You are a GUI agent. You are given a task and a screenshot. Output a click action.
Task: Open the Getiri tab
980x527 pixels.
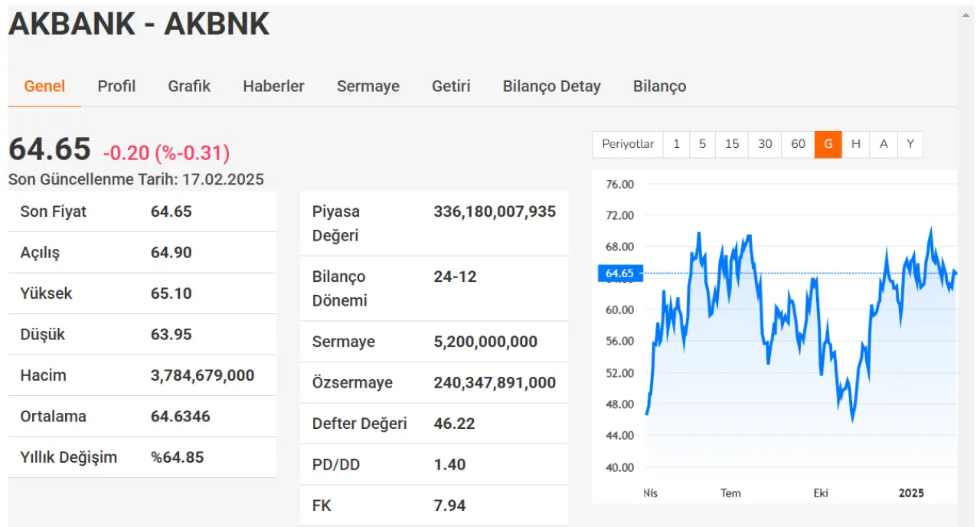click(x=451, y=87)
